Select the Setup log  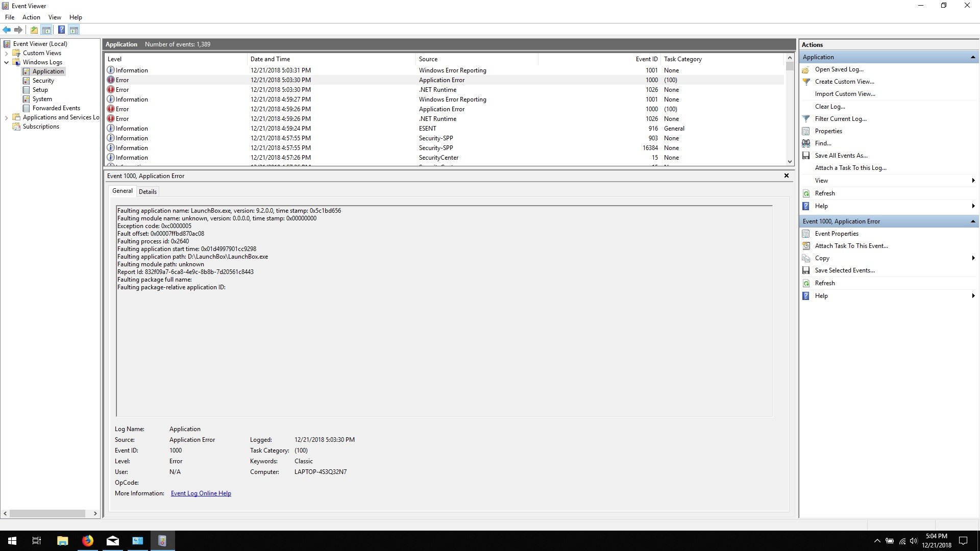click(40, 90)
